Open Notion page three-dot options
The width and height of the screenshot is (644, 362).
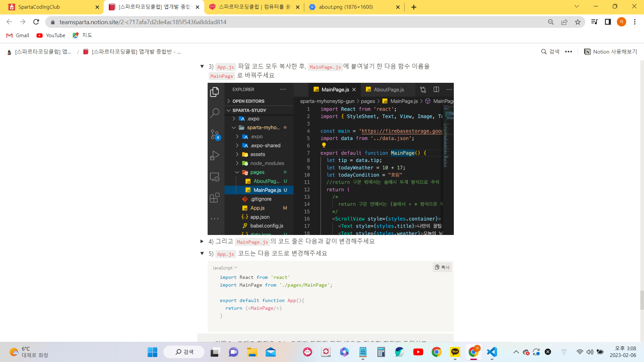point(568,52)
